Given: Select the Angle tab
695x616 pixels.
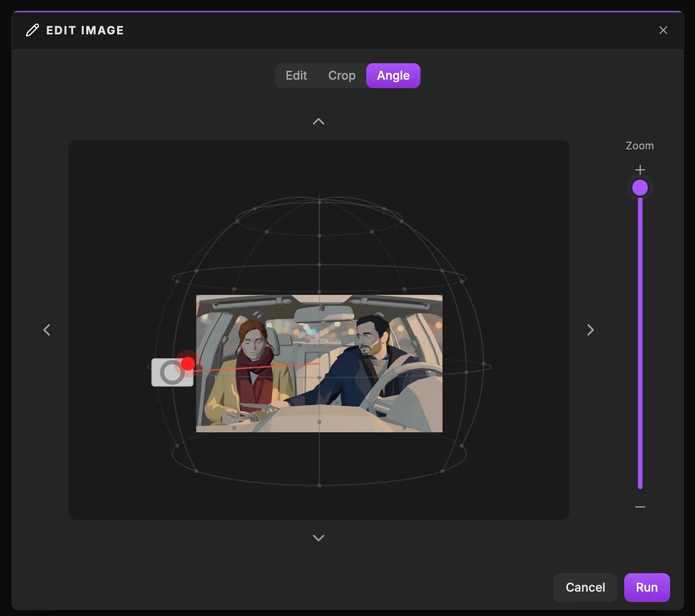Looking at the screenshot, I should coord(393,76).
